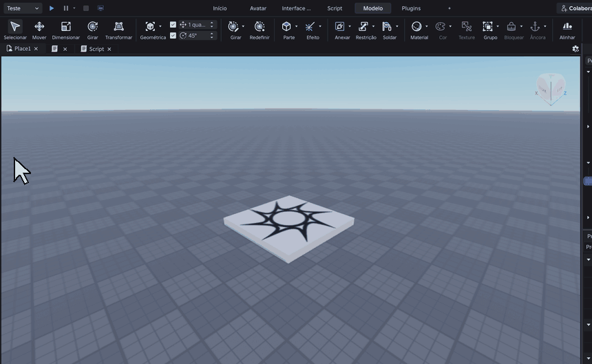Close the unnamed script document tab
Screen dimensions: 592x364
(65, 49)
